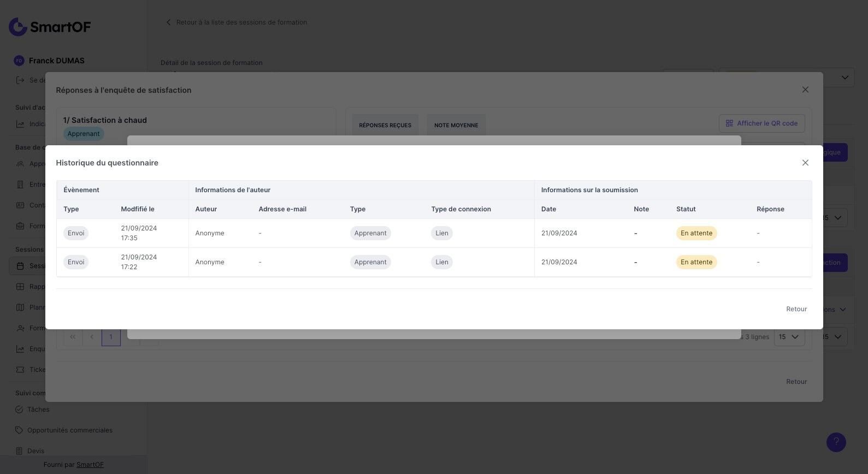The height and width of the screenshot is (474, 868).
Task: Open Opportunités commerciales in the sidebar
Action: (x=70, y=430)
